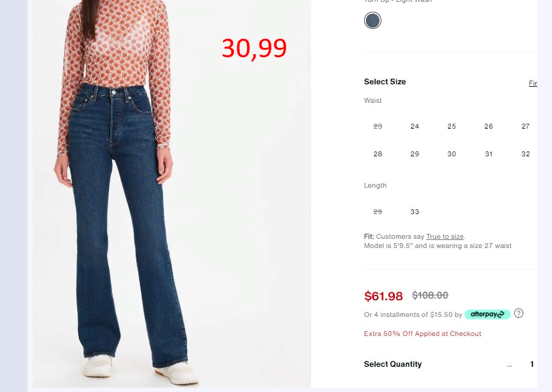The width and height of the screenshot is (552, 392).
Task: Pick waist size 27
Action: (x=526, y=126)
